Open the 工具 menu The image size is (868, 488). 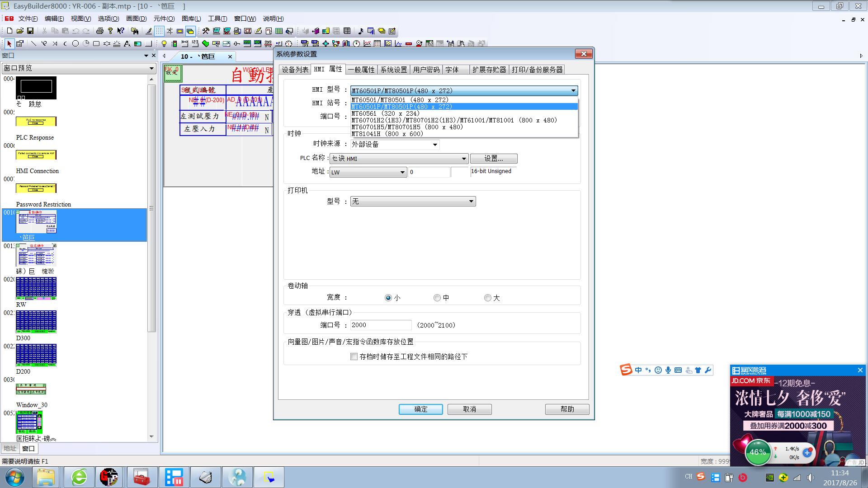point(217,19)
